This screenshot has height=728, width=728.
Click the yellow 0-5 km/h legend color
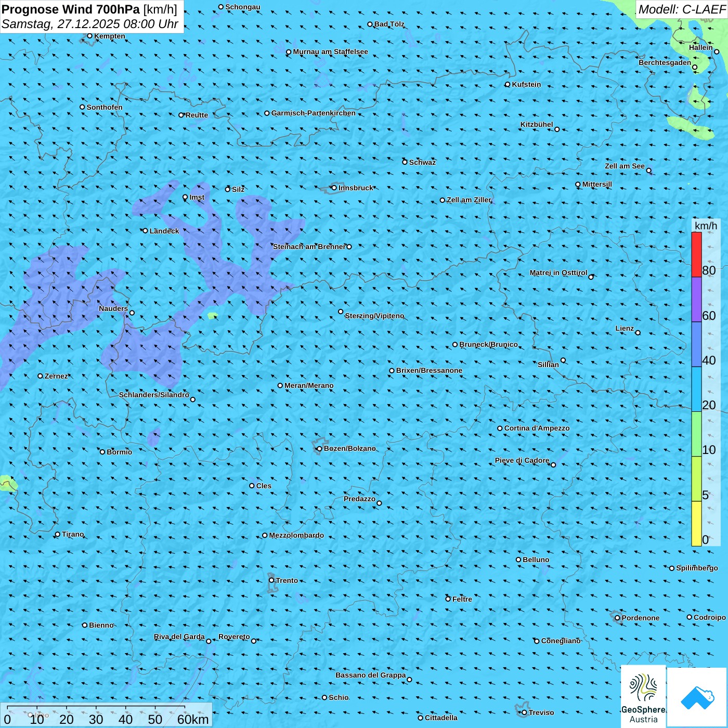coord(696,524)
